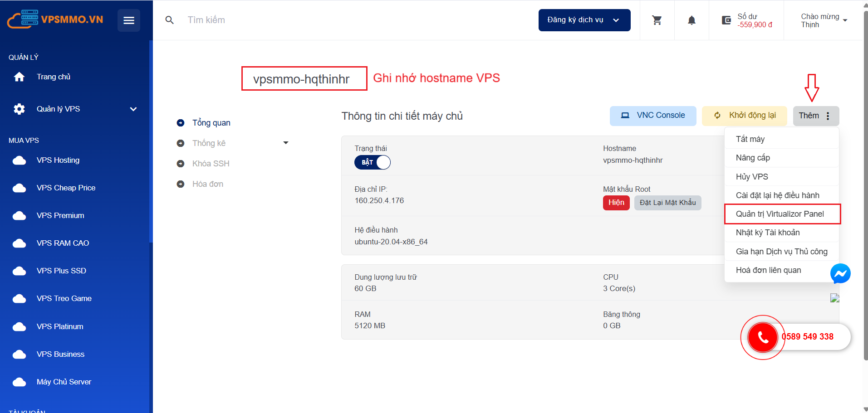Screen dimensions: 868x413
Task: Click Đặt Lại Mật Khẩu button
Action: coord(667,203)
